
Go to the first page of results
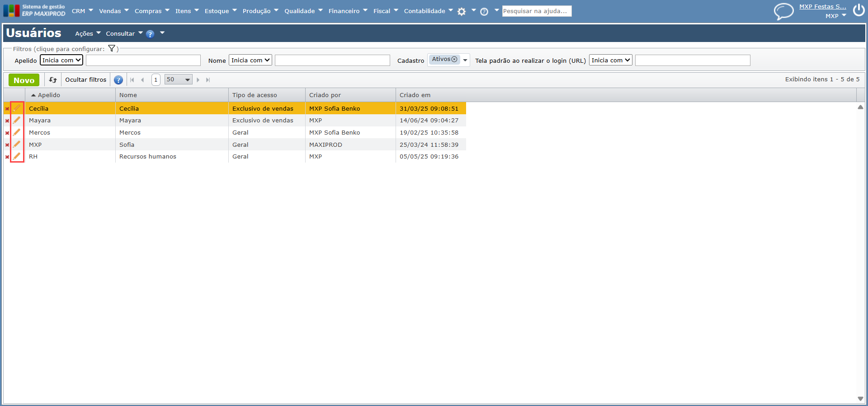[x=132, y=80]
